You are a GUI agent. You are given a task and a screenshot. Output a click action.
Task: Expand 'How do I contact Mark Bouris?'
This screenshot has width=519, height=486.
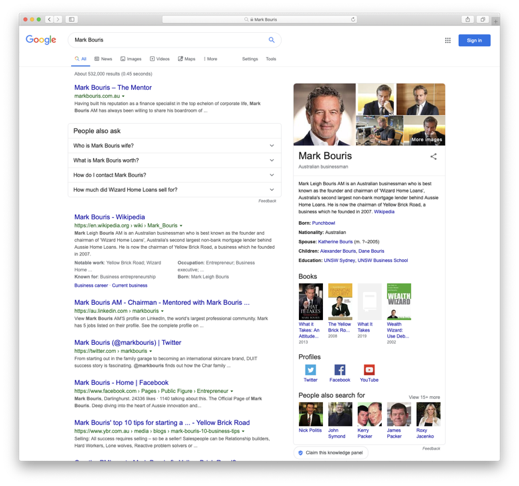point(175,175)
